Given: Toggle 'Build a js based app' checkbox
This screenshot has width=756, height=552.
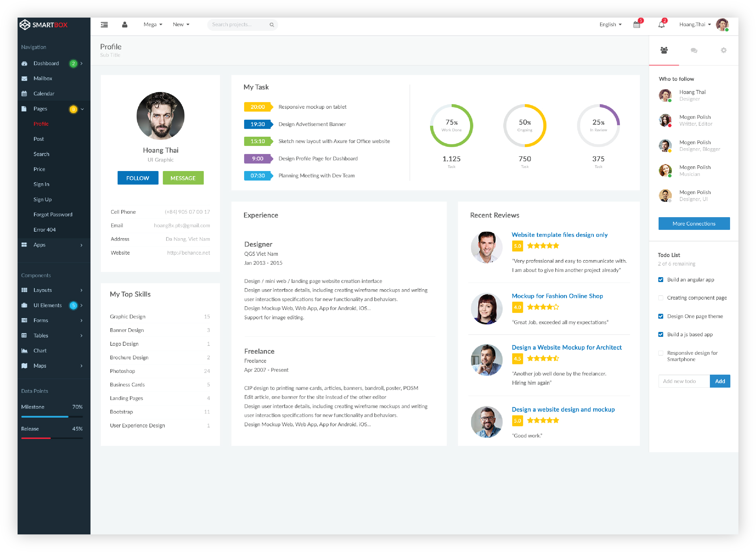Looking at the screenshot, I should 661,335.
